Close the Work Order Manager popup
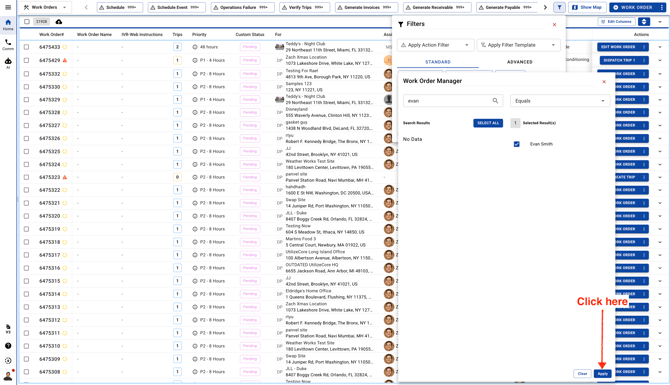670x385 pixels. [x=604, y=81]
